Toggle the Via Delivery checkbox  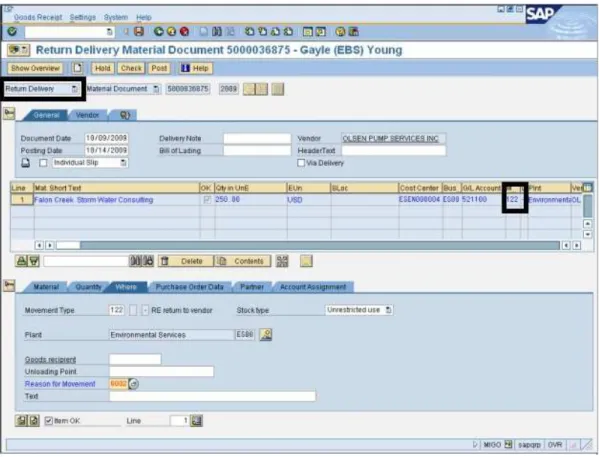pos(301,163)
